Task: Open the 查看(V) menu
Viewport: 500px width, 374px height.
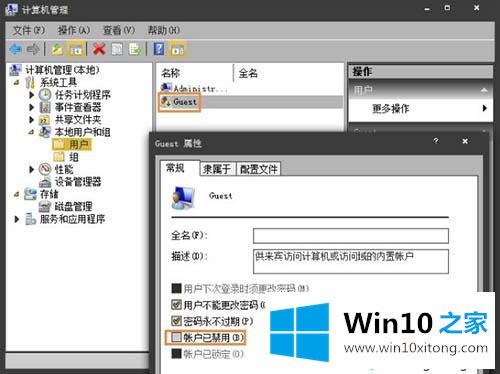Action: click(x=119, y=30)
